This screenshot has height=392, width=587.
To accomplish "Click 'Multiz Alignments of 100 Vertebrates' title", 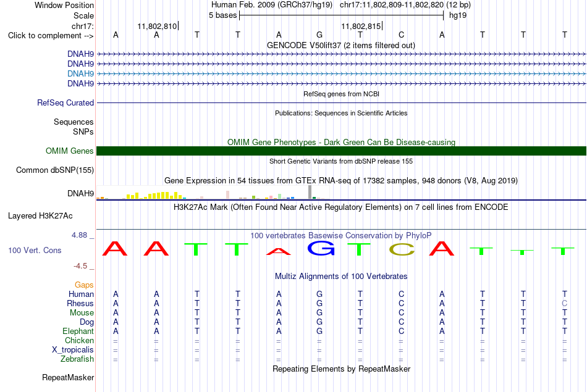I will click(341, 277).
